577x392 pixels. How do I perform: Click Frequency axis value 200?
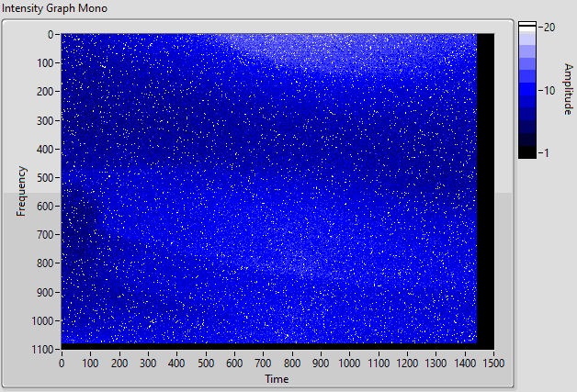pos(45,92)
